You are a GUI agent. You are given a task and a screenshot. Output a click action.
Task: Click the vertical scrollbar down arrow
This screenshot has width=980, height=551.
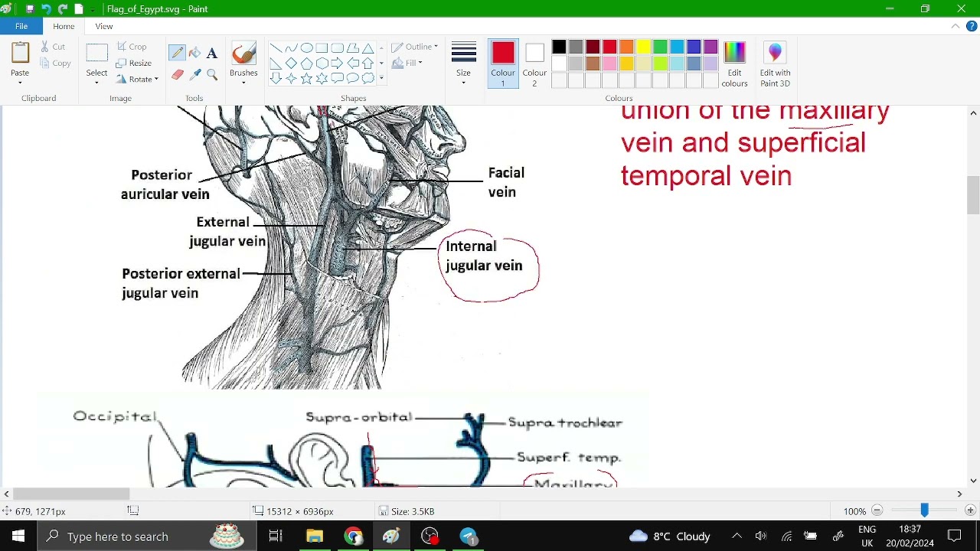click(973, 481)
